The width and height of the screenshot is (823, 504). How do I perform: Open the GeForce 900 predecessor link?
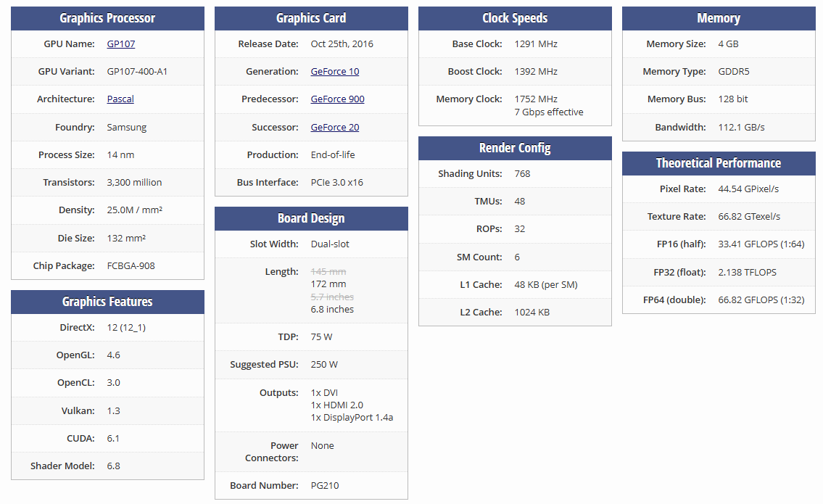(x=337, y=99)
